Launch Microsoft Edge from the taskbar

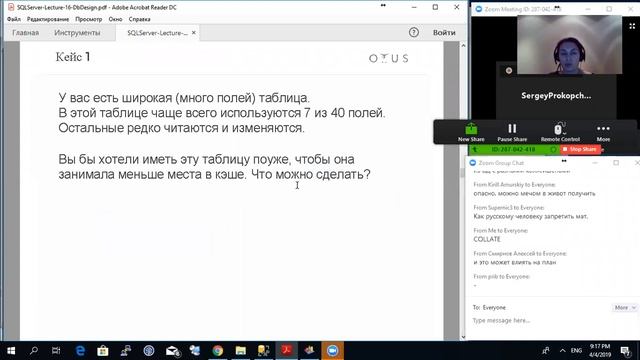pyautogui.click(x=80, y=351)
